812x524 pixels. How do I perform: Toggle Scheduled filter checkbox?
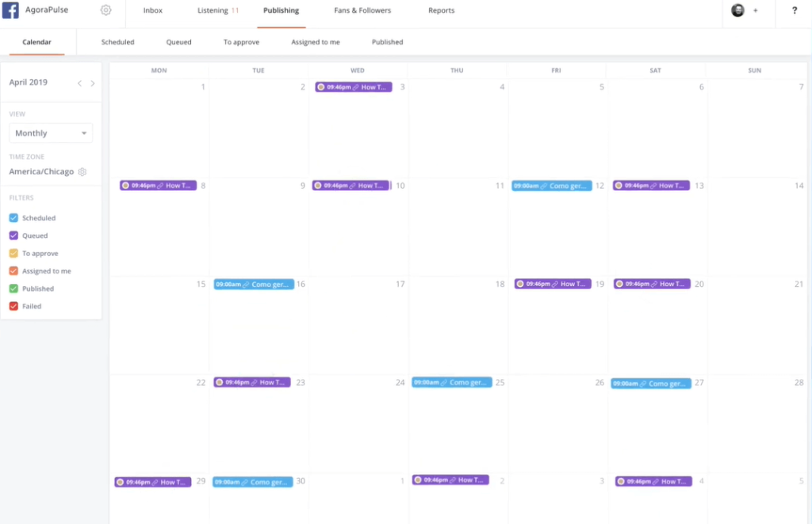(x=13, y=218)
